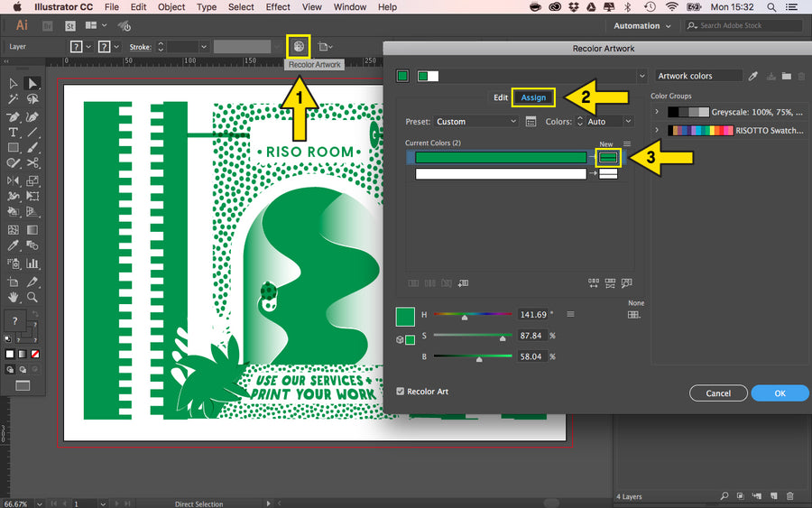Screen dimensions: 812x508
Task: Open the None swatch library grid
Action: [x=634, y=314]
